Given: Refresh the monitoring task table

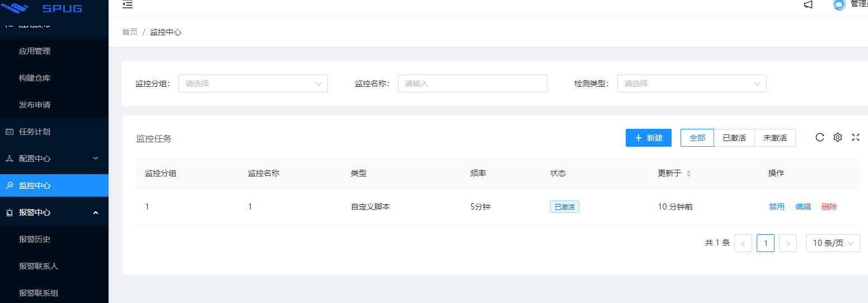Looking at the screenshot, I should pyautogui.click(x=820, y=137).
